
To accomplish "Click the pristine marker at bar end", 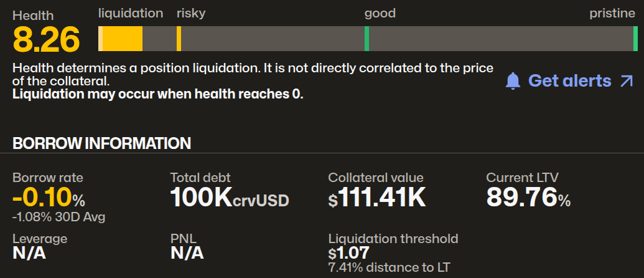I will pyautogui.click(x=635, y=39).
